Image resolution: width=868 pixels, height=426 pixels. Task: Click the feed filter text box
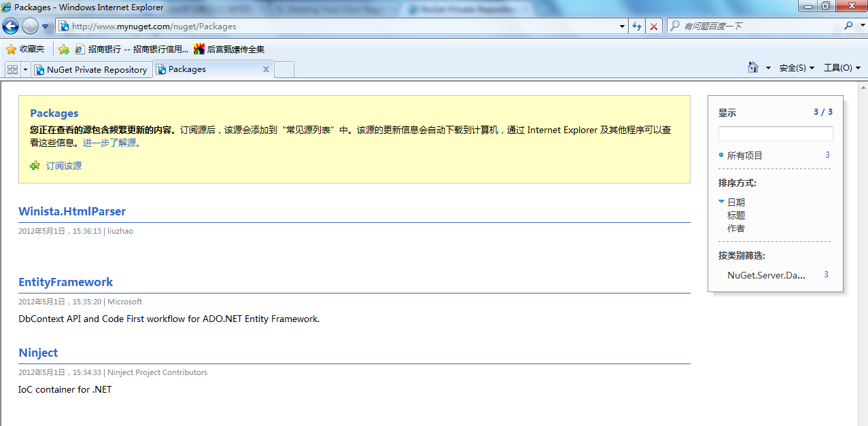[x=776, y=134]
